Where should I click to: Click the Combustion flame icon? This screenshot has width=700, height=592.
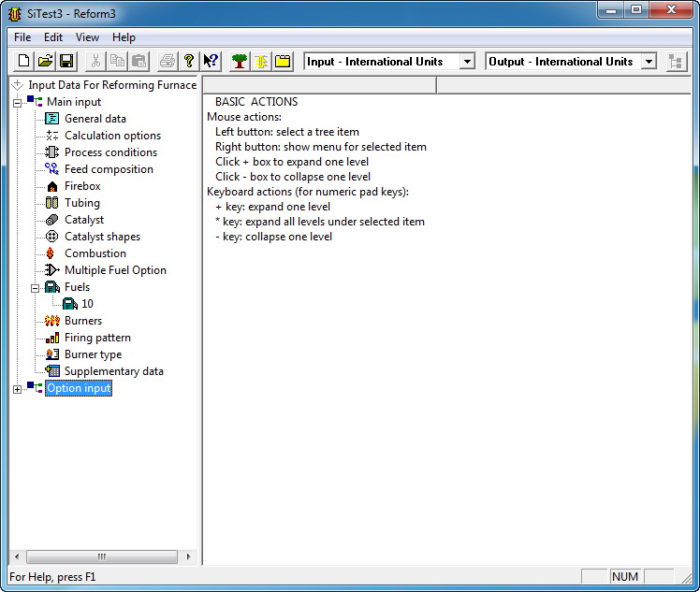tap(51, 253)
